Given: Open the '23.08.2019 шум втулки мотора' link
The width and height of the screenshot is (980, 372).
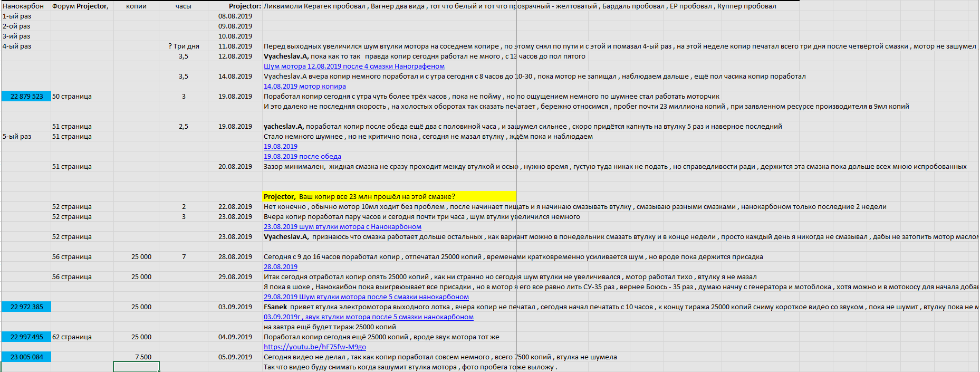Looking at the screenshot, I should [342, 227].
